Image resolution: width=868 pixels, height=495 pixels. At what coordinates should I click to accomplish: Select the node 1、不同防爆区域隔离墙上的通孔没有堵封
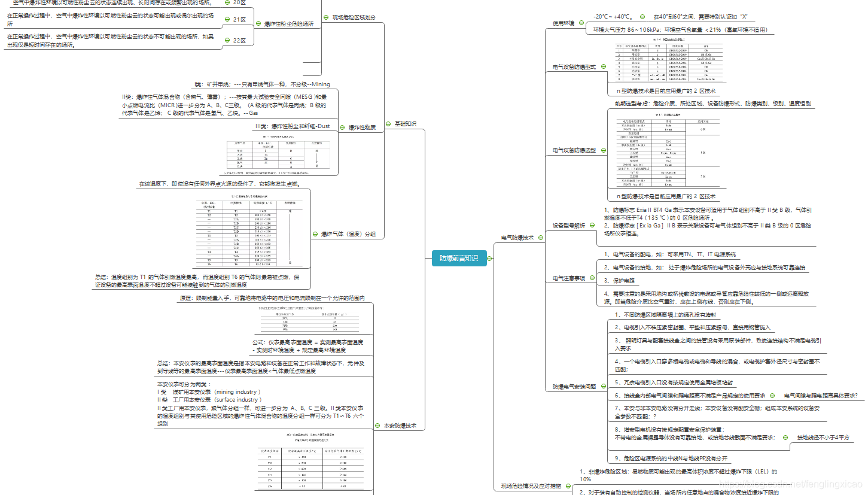pyautogui.click(x=665, y=314)
